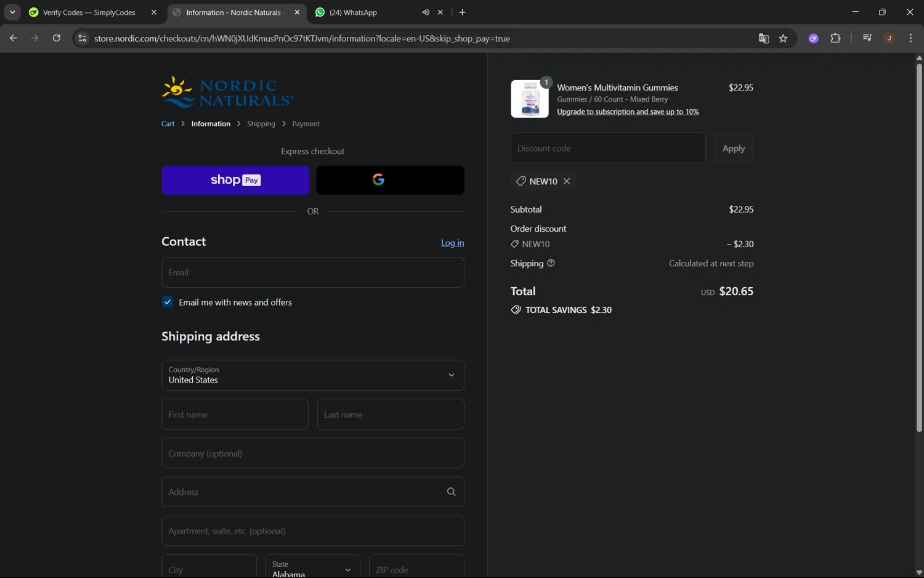Select the Information breadcrumb step

pos(211,124)
